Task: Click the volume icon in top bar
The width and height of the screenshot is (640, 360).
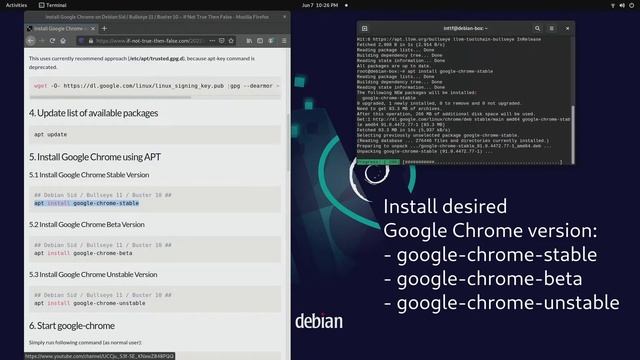Action: coord(622,5)
